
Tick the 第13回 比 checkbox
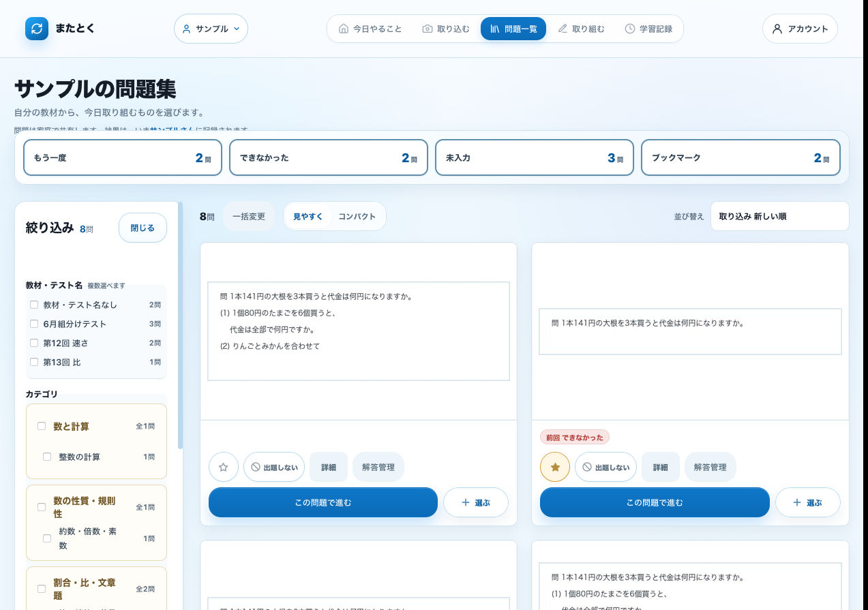click(x=34, y=362)
